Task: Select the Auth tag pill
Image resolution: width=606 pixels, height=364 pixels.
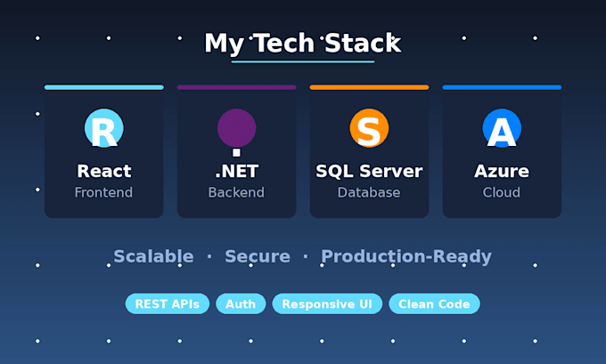Action: click(241, 303)
